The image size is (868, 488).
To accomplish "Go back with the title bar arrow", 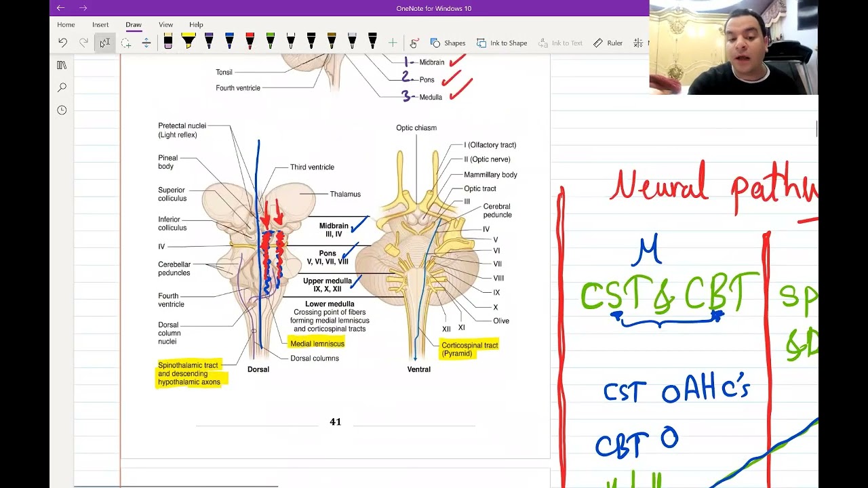I will [x=60, y=8].
